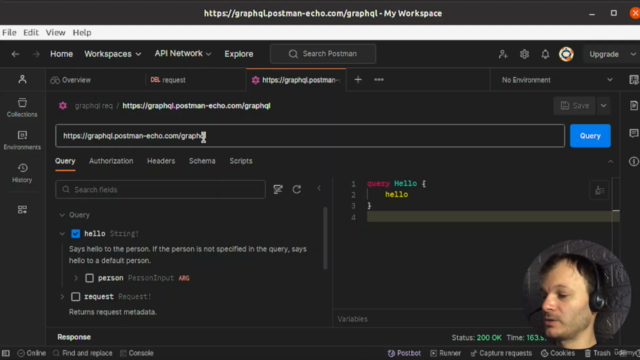Click the Upgrade button
The image size is (640, 360).
pyautogui.click(x=604, y=54)
